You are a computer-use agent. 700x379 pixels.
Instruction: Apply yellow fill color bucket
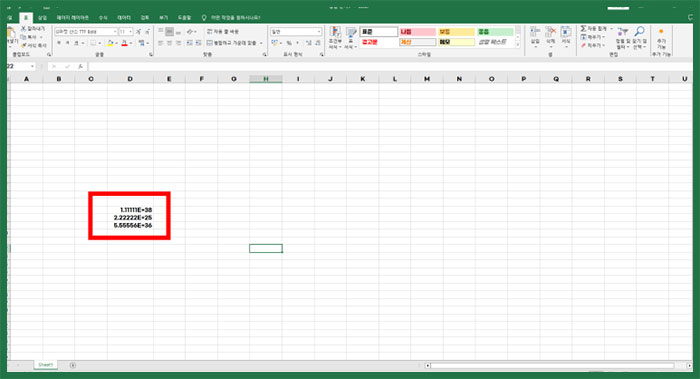(x=110, y=43)
